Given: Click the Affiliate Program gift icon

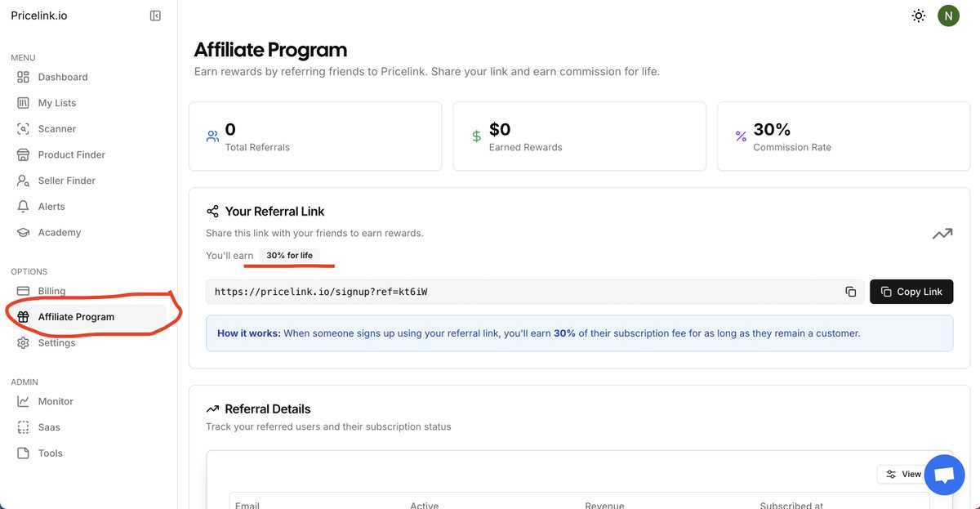Looking at the screenshot, I should 23,317.
